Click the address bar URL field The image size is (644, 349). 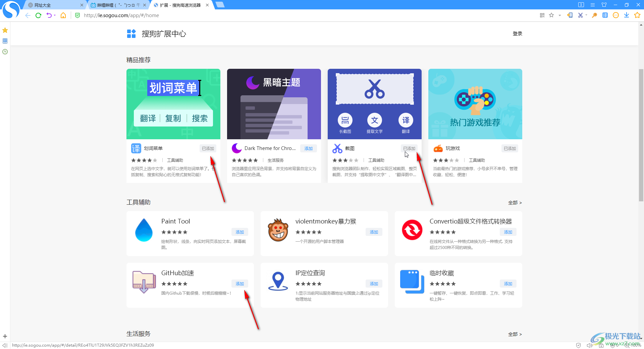[121, 15]
